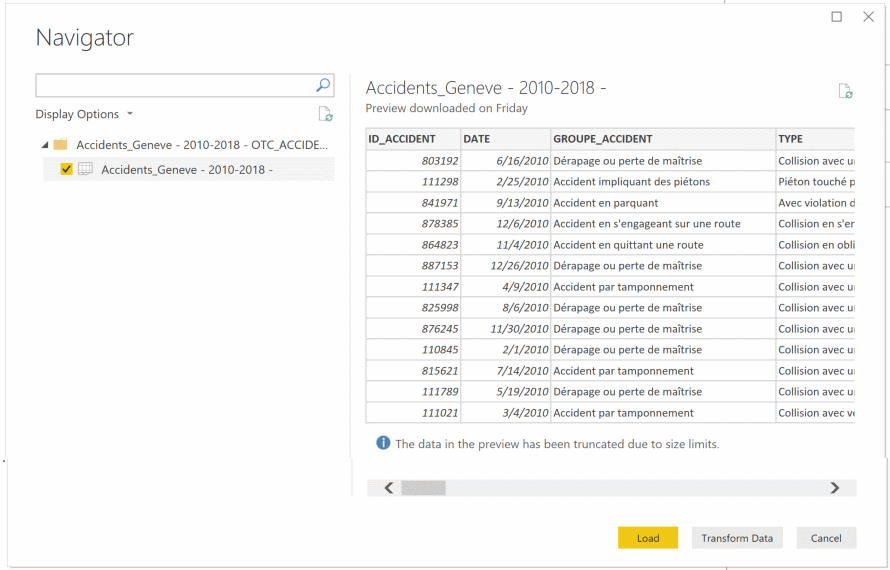Click the date cell 3/4/2010
Viewport: 890px width, 570px height.
pos(506,413)
